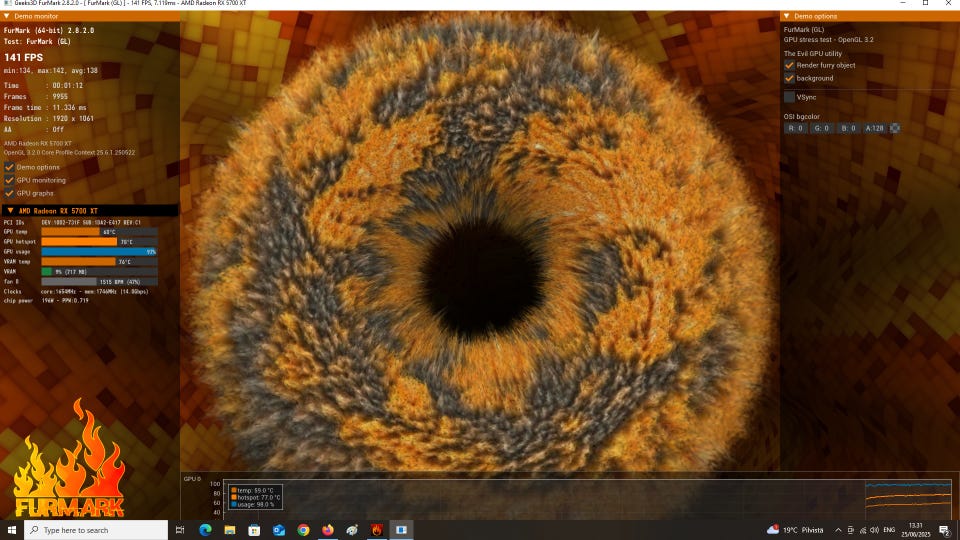Screen dimensions: 960x540
Task: Open the app icon right of Firefox
Action: tap(352, 530)
